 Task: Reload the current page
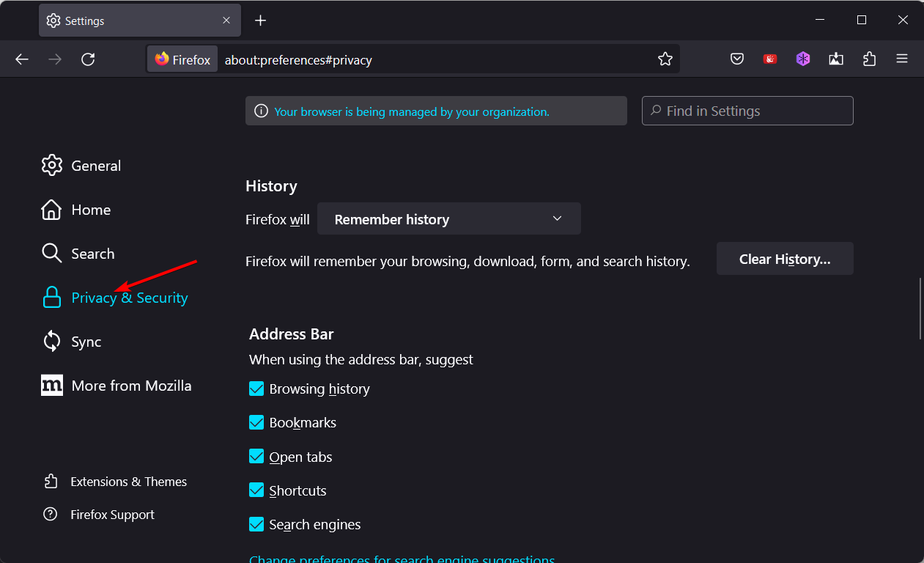pyautogui.click(x=88, y=59)
